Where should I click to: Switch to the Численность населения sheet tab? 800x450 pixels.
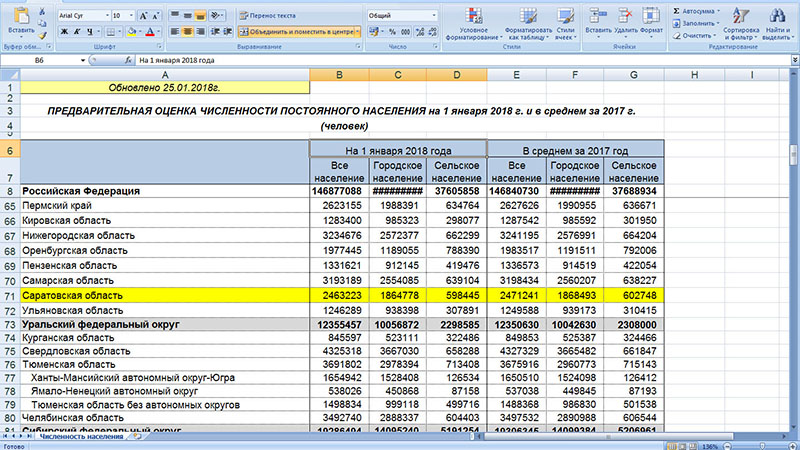(80, 437)
